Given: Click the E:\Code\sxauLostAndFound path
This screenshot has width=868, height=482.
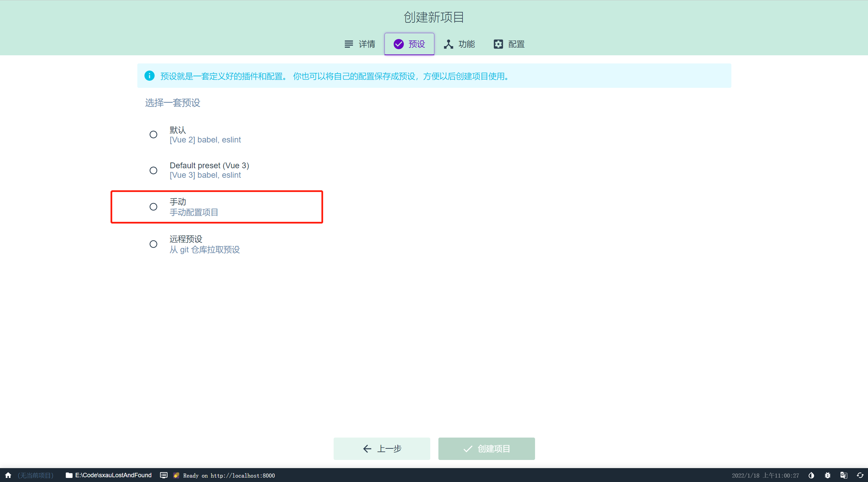Looking at the screenshot, I should point(113,475).
